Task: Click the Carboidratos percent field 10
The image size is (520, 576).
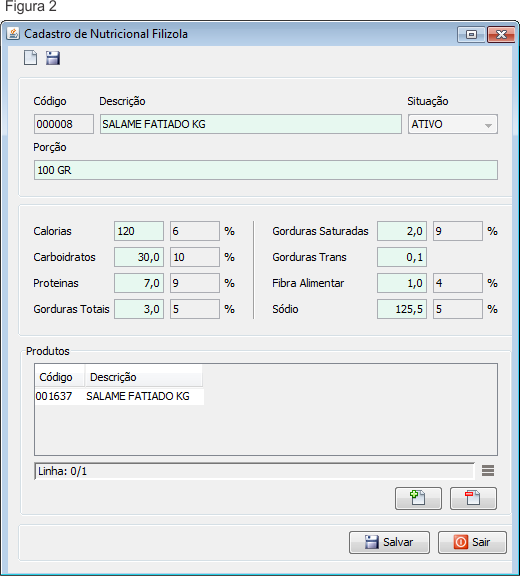Action: [x=195, y=257]
